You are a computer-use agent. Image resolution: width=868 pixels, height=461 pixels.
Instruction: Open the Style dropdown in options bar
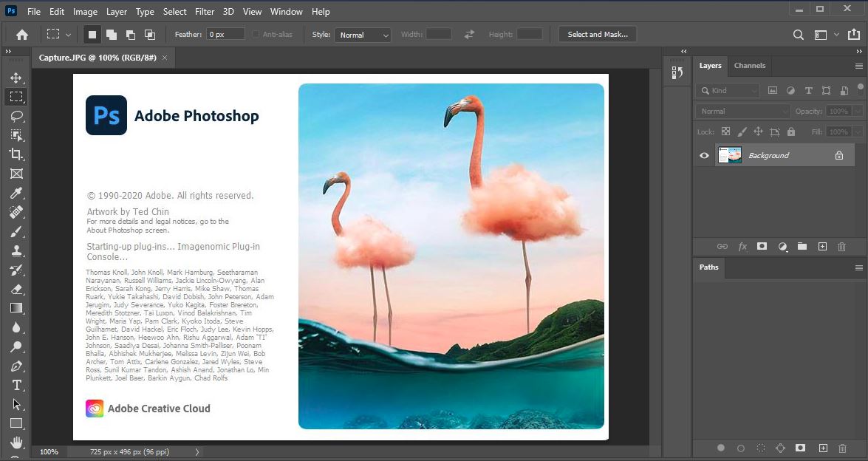click(362, 35)
